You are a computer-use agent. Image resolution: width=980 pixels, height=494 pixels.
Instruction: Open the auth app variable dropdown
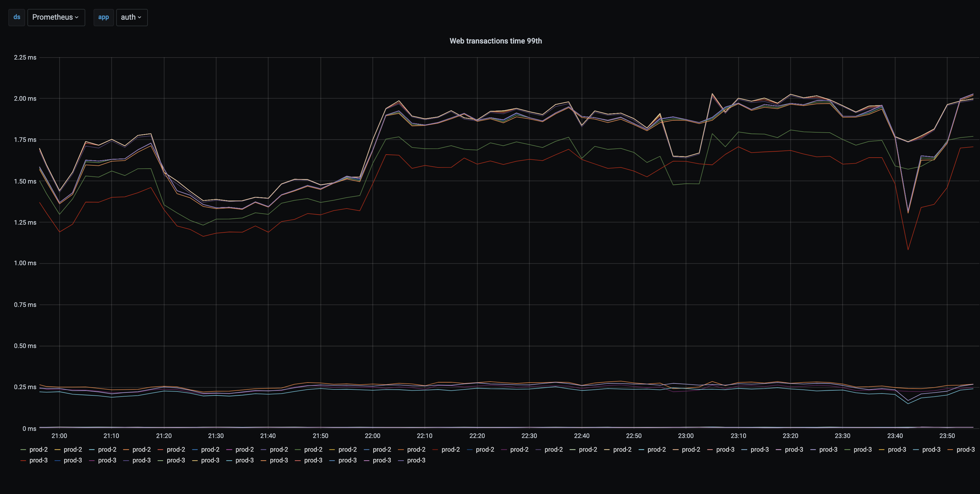point(131,17)
